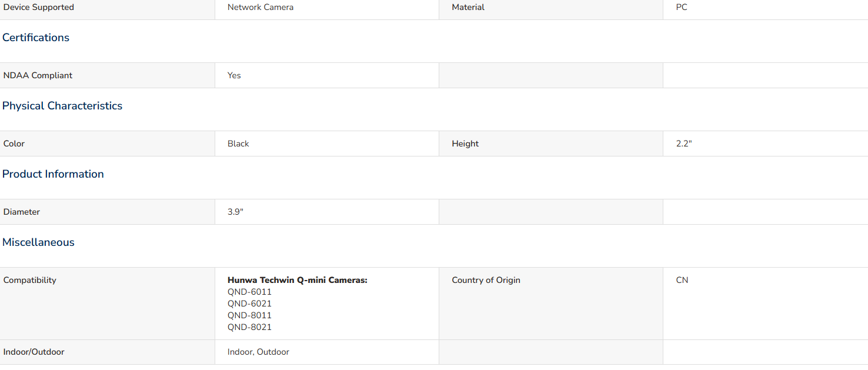Click the Material label cell
The image size is (868, 370).
click(468, 7)
